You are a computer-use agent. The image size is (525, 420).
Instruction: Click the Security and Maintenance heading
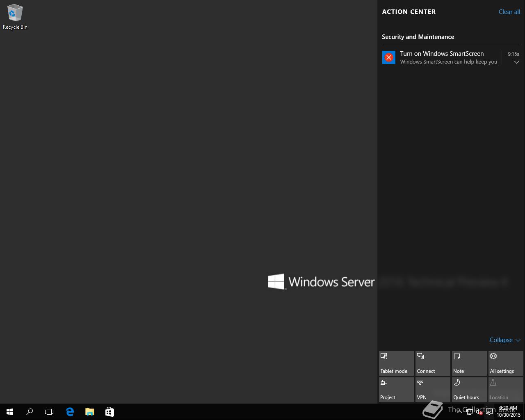coord(418,37)
